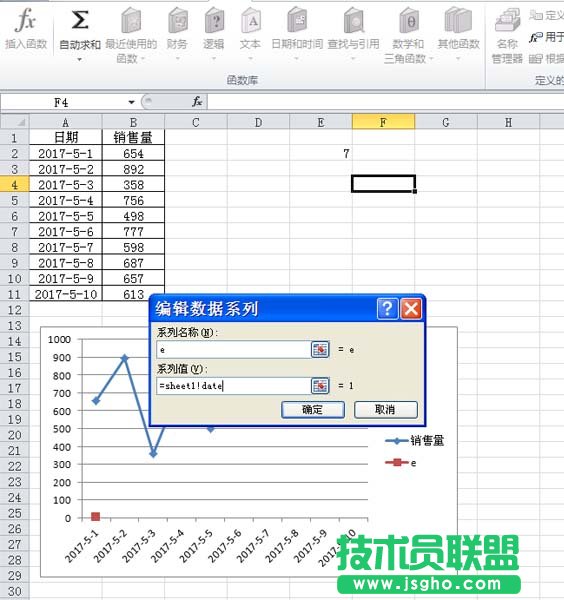Click the series name input field
This screenshot has width=564, height=600.
click(234, 350)
